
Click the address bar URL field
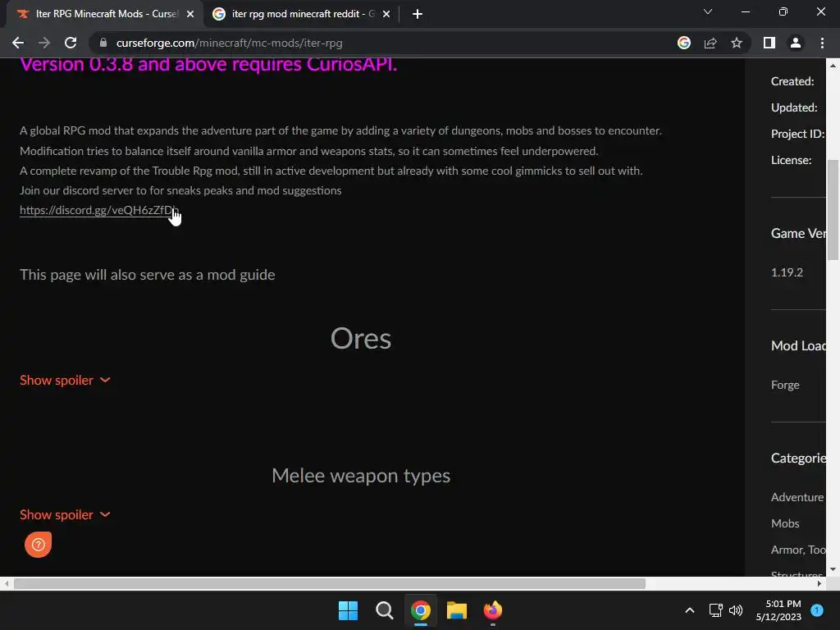[386, 43]
